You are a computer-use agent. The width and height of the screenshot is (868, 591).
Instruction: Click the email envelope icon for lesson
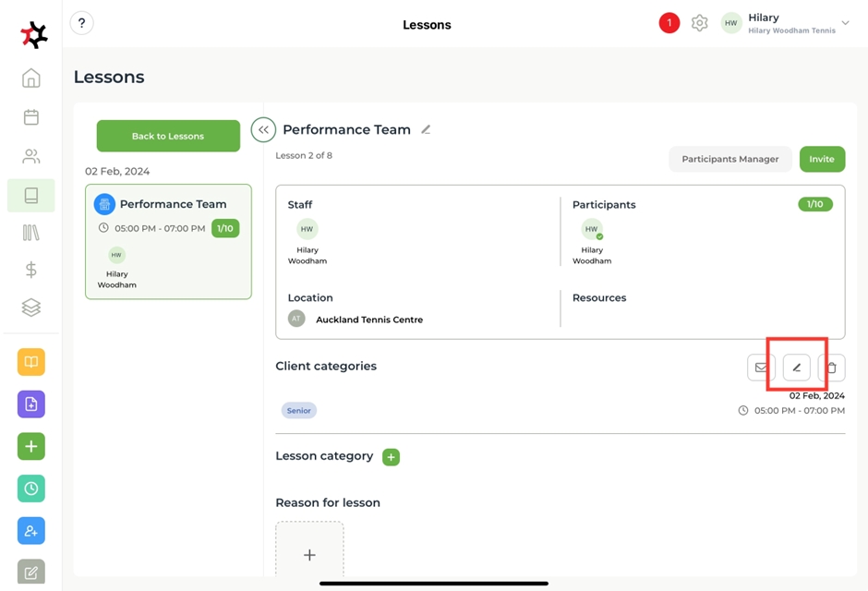coord(761,368)
